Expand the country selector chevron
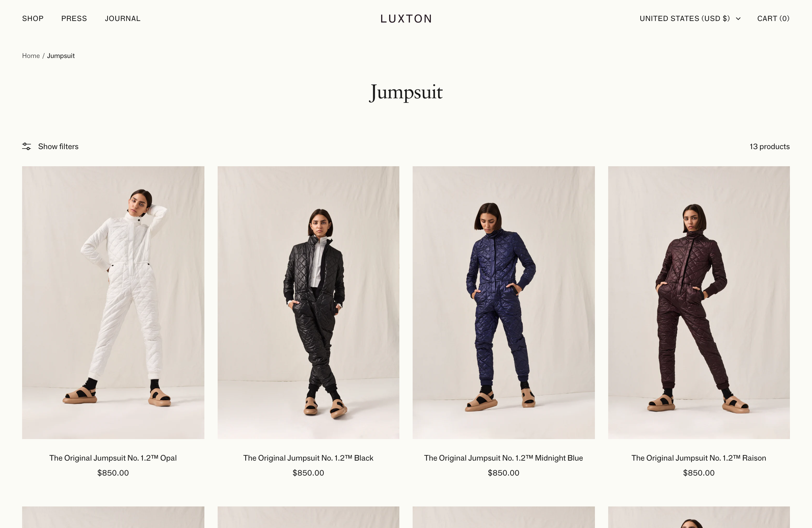The image size is (812, 528). coord(738,19)
